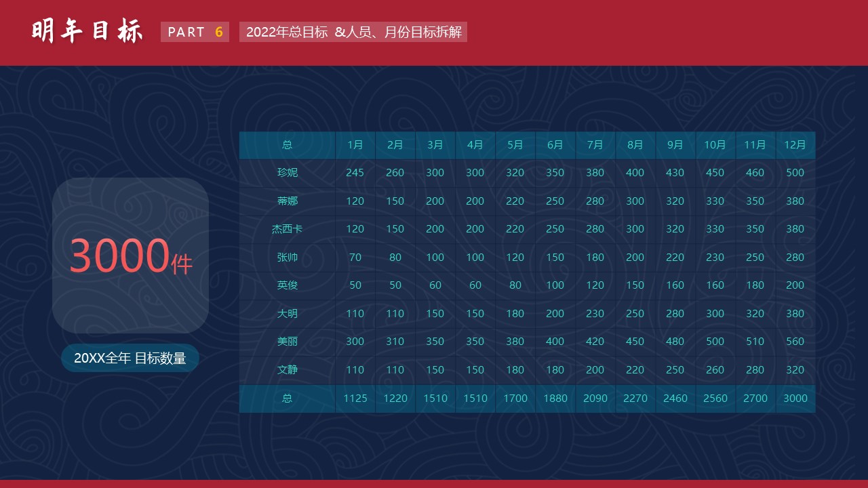Viewport: 868px width, 488px height.
Task: Select the 7月 column header
Action: pyautogui.click(x=595, y=144)
